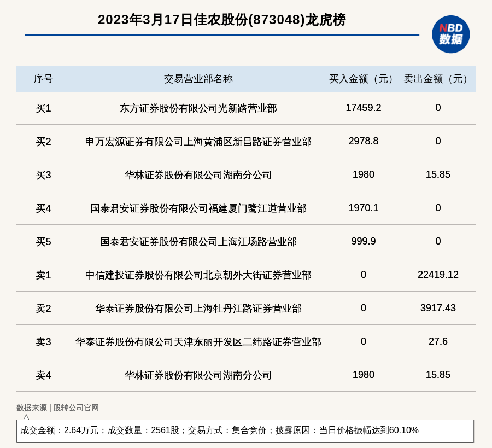Click the buy amount 17459.2

pos(364,108)
